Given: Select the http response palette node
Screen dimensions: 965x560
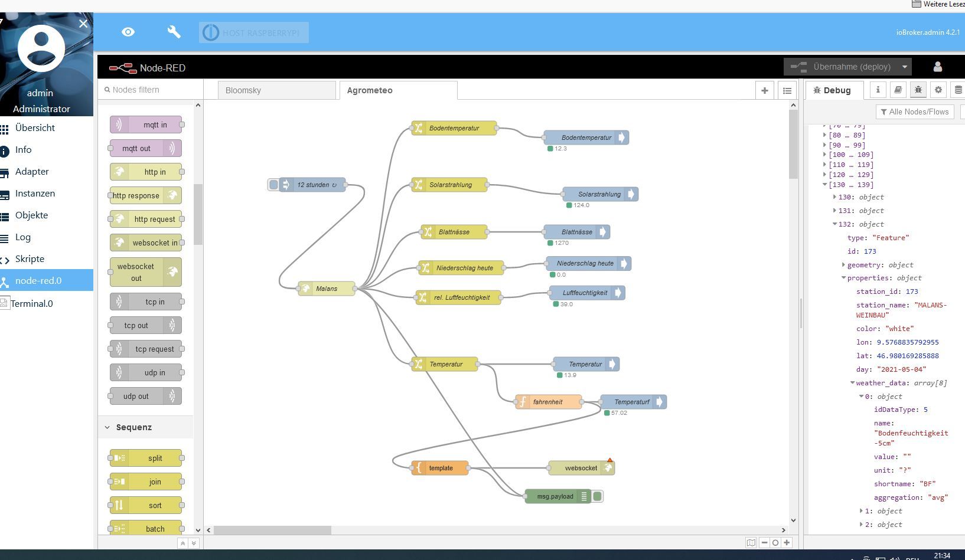Looking at the screenshot, I should tap(146, 195).
